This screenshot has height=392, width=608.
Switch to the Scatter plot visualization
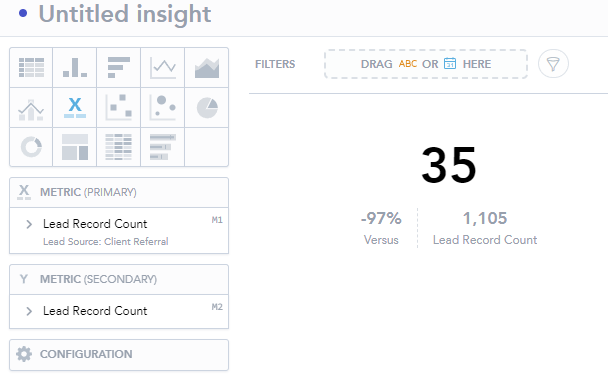(119, 107)
